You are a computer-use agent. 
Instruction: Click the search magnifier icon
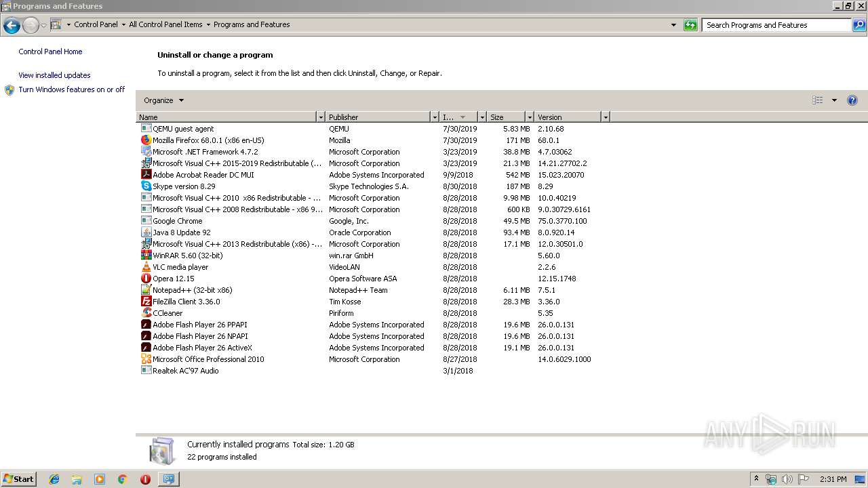click(859, 25)
